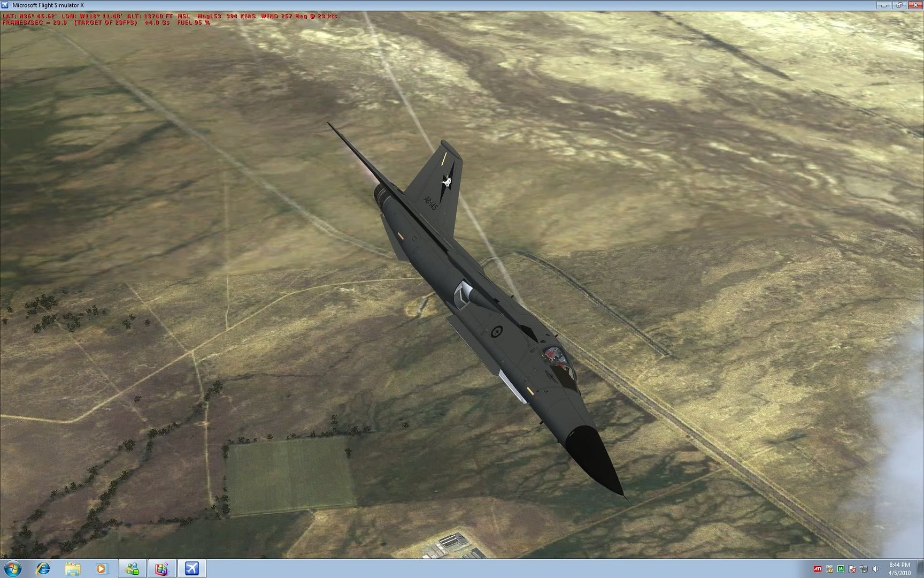Viewport: 924px width, 578px height.
Task: Restore down the Flight Simulator window
Action: pyautogui.click(x=899, y=5)
